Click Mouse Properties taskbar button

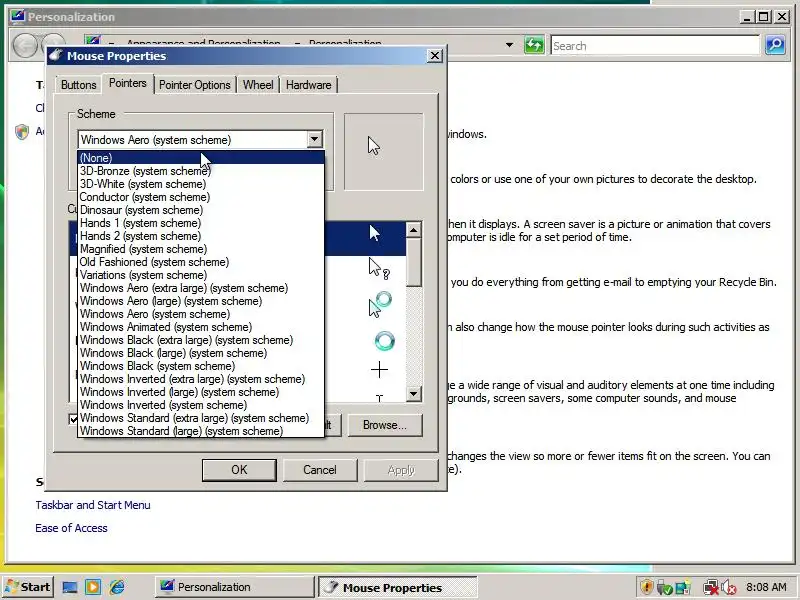(397, 587)
